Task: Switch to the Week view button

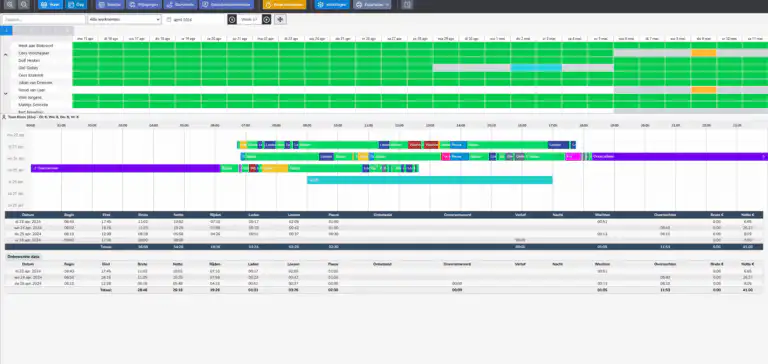Action: click(51, 5)
